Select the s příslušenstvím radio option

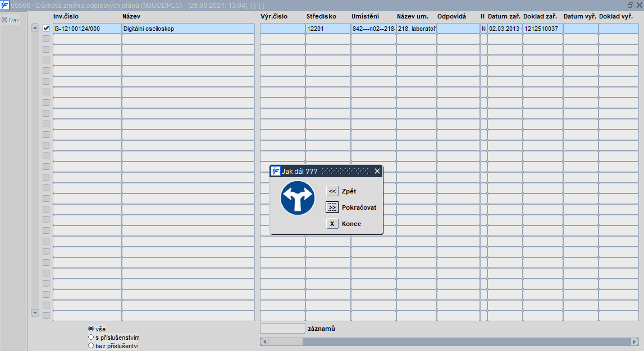(91, 337)
